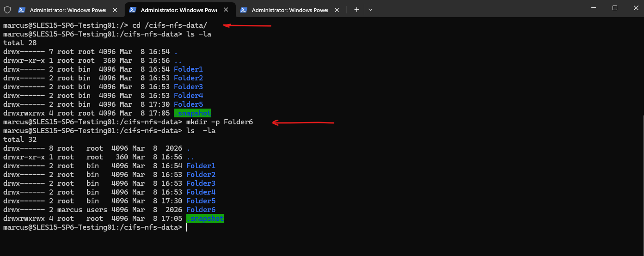Expand the new tab profile dropdown chevron
This screenshot has height=256, width=644.
coord(370,9)
